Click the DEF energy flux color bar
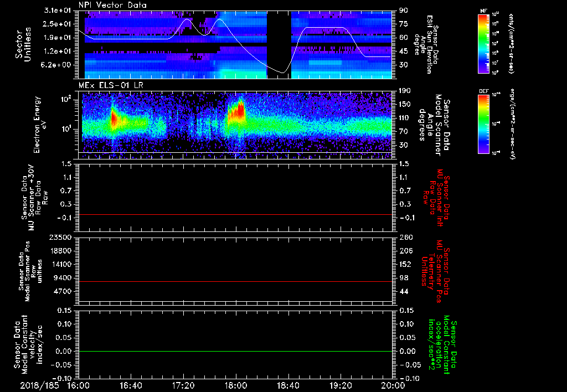Screen dimensions: 567x392 tap(484, 124)
